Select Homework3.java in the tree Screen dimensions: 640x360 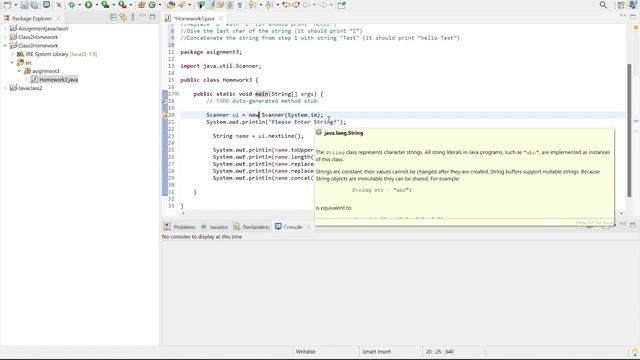(58, 80)
